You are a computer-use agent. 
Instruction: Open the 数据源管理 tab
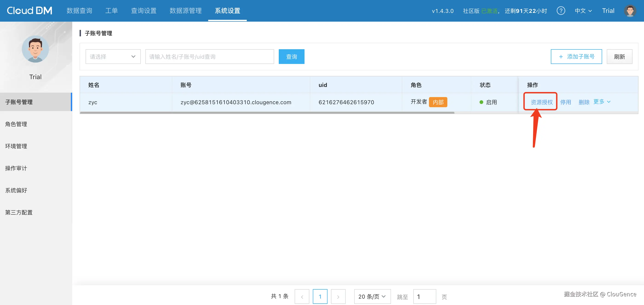click(x=186, y=11)
